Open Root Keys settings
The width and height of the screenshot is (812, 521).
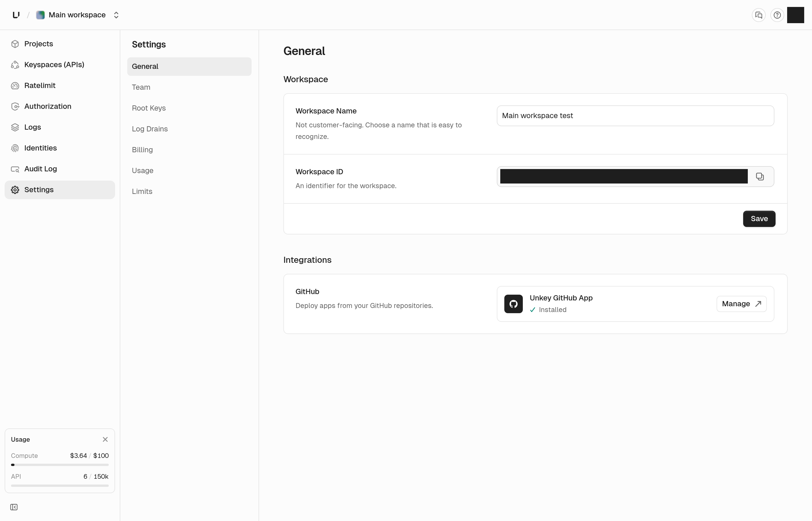click(189, 108)
